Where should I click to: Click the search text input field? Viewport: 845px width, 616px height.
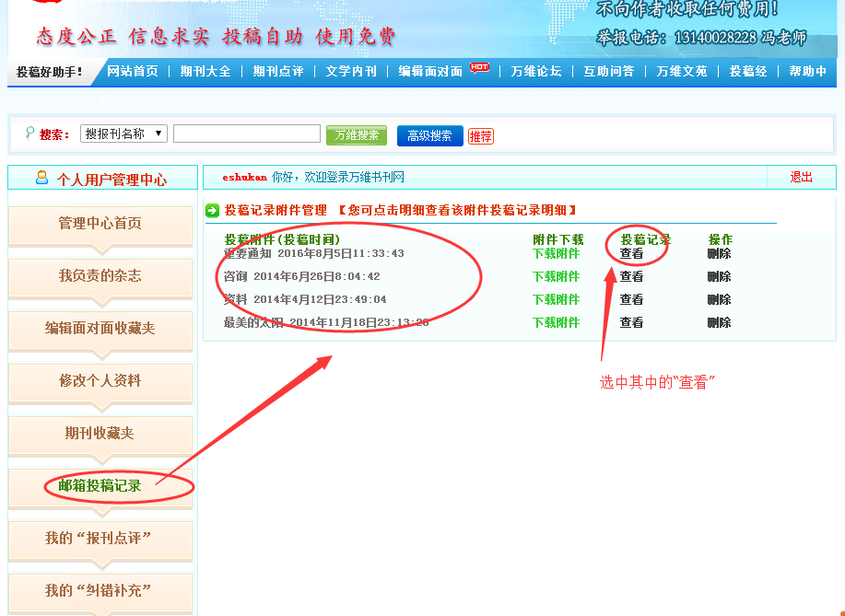(x=246, y=134)
